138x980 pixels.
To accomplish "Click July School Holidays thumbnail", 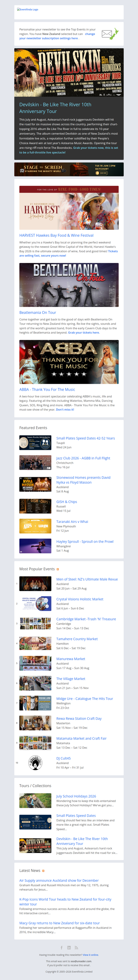I will pyautogui.click(x=35, y=801).
